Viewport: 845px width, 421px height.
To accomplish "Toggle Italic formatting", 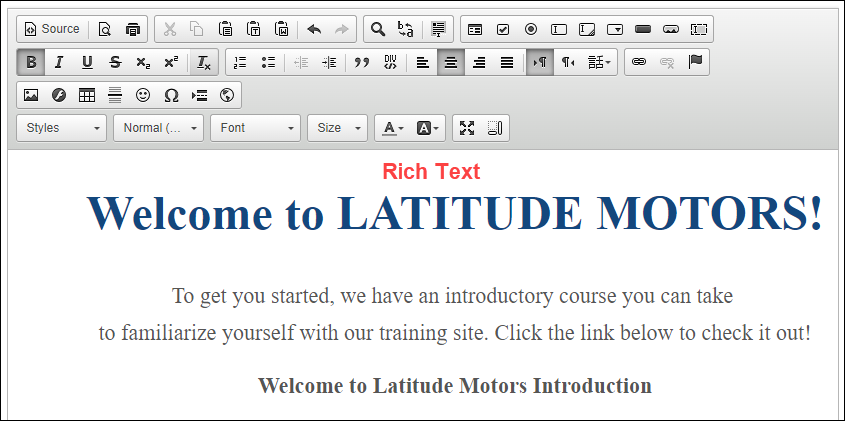I will (59, 62).
